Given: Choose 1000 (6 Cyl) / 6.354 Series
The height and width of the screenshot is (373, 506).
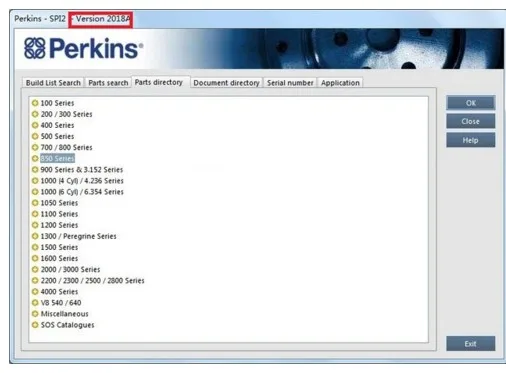Looking at the screenshot, I should pos(82,192).
